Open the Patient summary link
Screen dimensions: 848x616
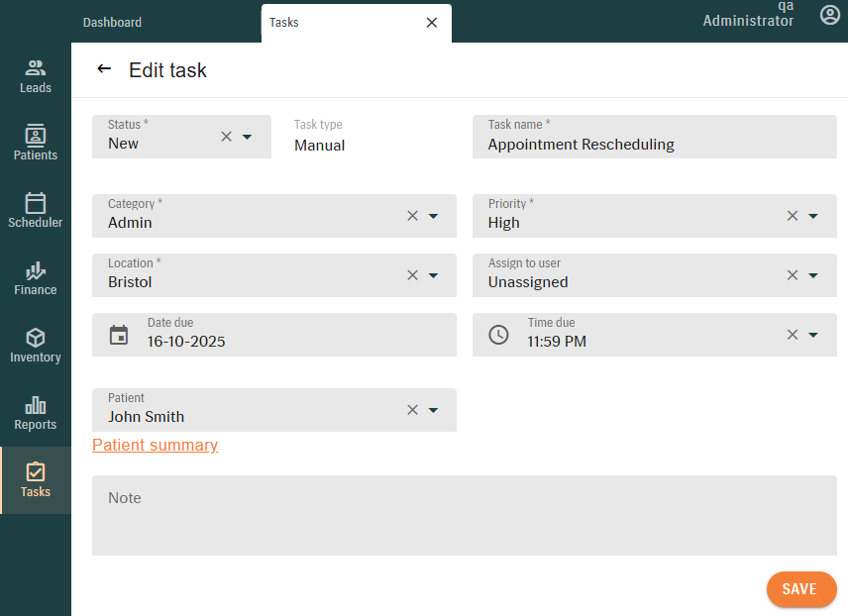pos(155,446)
